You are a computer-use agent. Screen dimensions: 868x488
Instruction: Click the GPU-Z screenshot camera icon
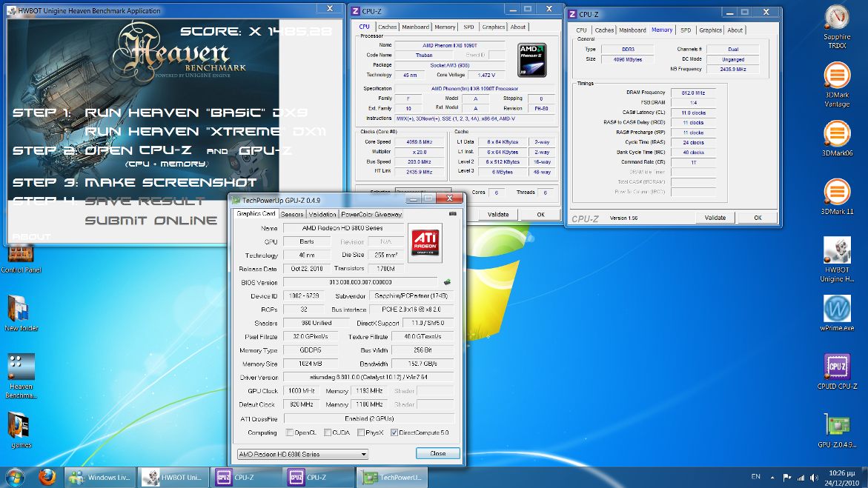(x=452, y=213)
